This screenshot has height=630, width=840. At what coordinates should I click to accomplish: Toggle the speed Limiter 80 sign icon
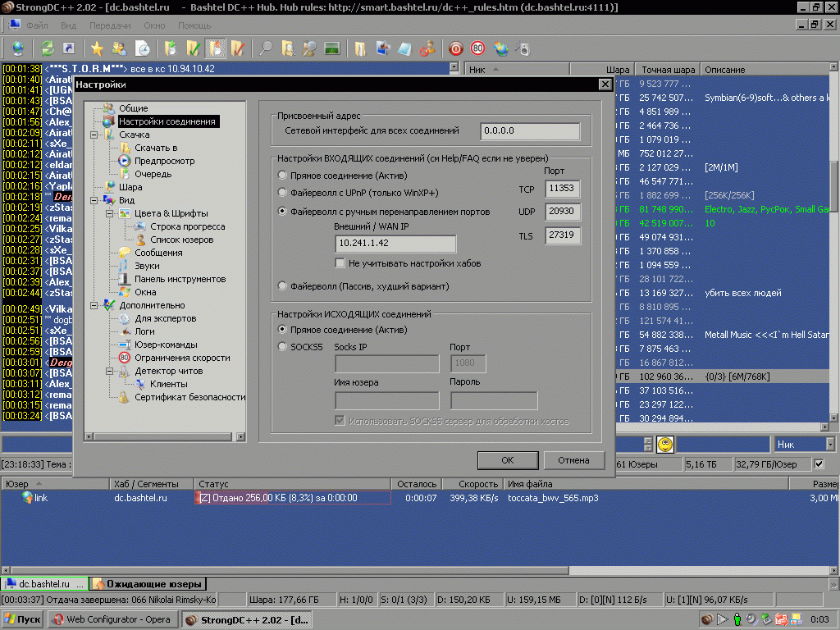[x=477, y=48]
